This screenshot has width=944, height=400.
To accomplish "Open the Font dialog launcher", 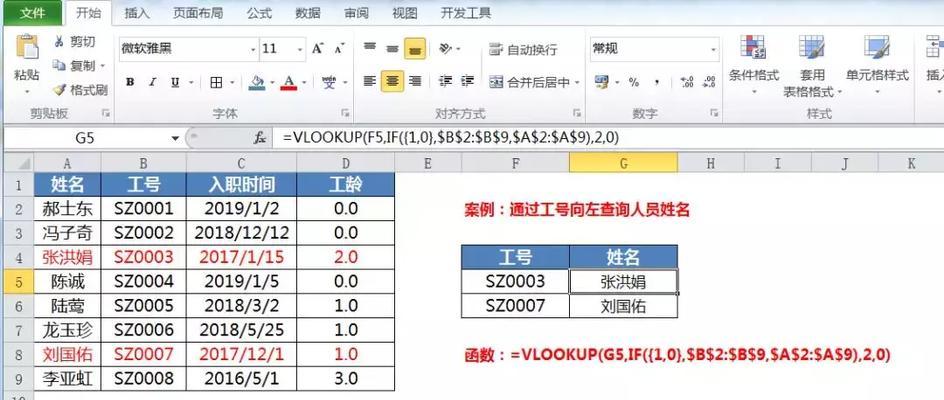I will 346,113.
